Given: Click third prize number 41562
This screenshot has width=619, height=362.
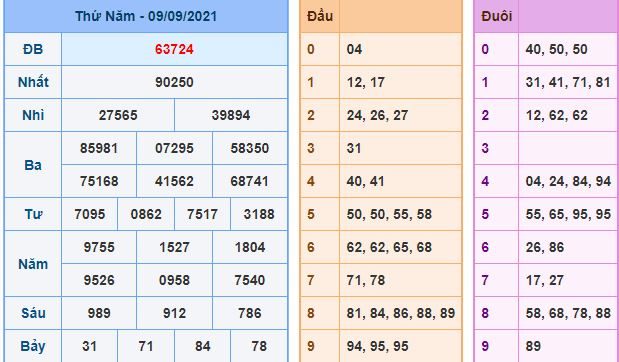Looking at the screenshot, I should pyautogui.click(x=174, y=181).
